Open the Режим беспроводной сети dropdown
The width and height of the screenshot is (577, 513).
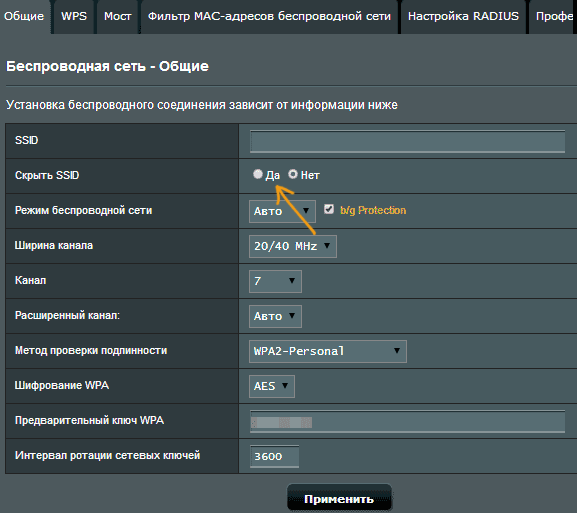pyautogui.click(x=282, y=211)
